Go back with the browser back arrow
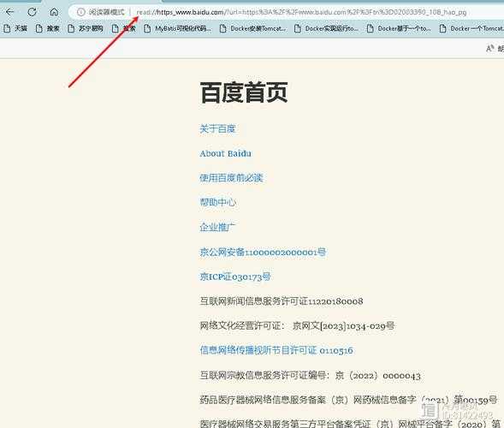This screenshot has height=428, width=504. coord(10,12)
